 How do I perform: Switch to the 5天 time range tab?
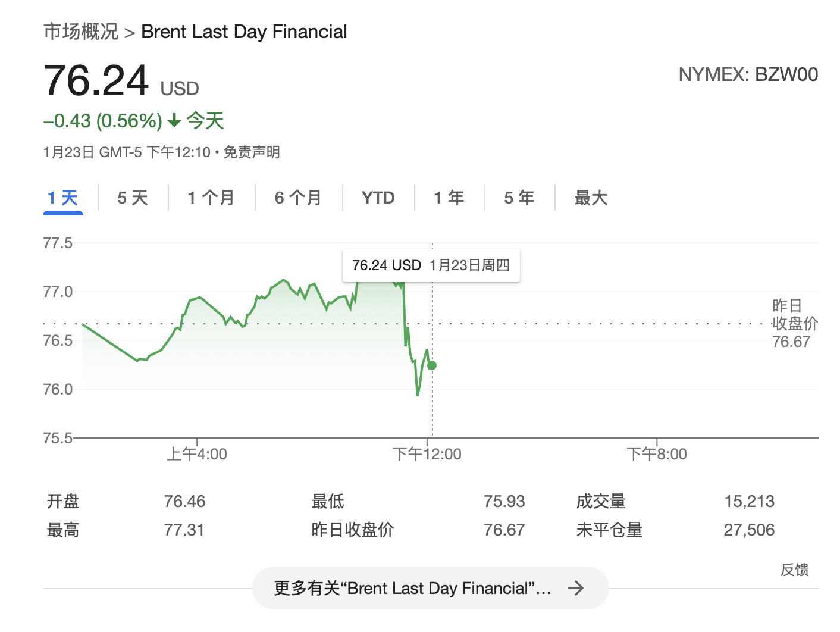132,198
